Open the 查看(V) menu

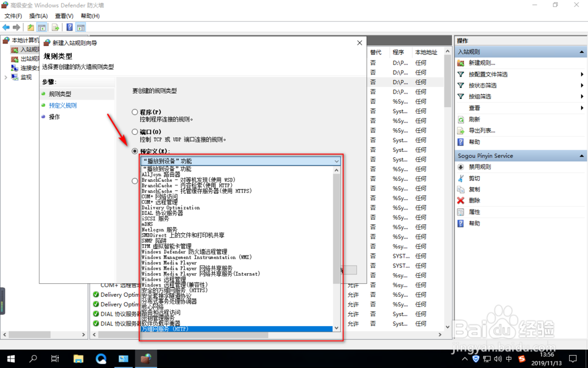click(x=64, y=16)
